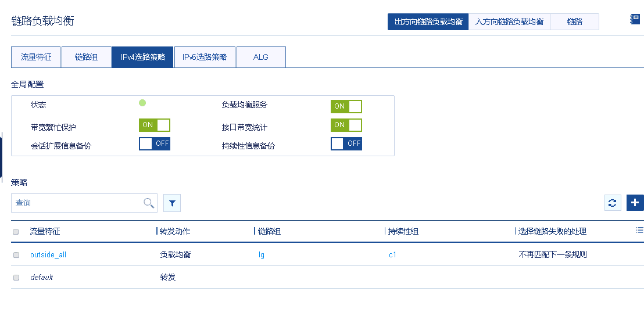The image size is (644, 327).
Task: Check the outside_all row checkbox
Action: coord(16,254)
